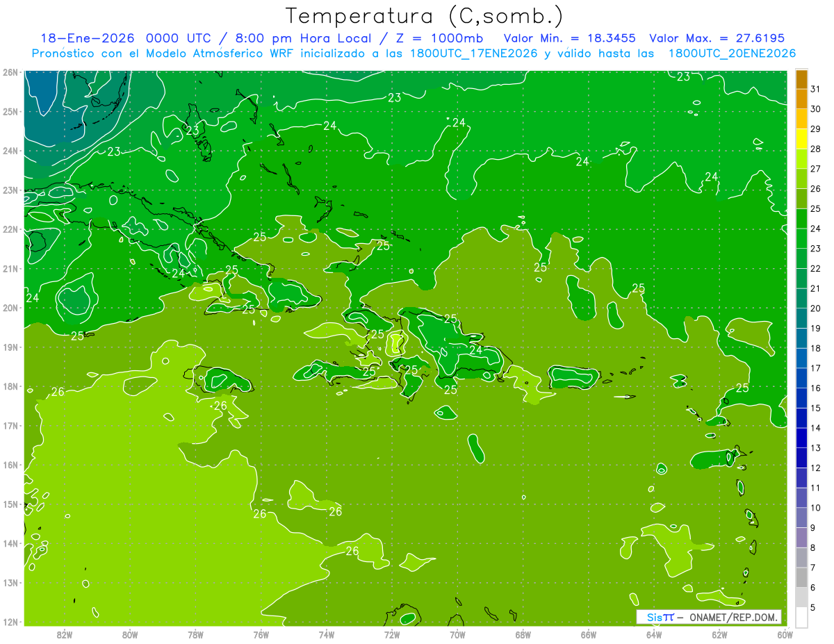Click the green swatch between 24 and 25
This screenshot has height=644, width=834.
click(x=801, y=219)
